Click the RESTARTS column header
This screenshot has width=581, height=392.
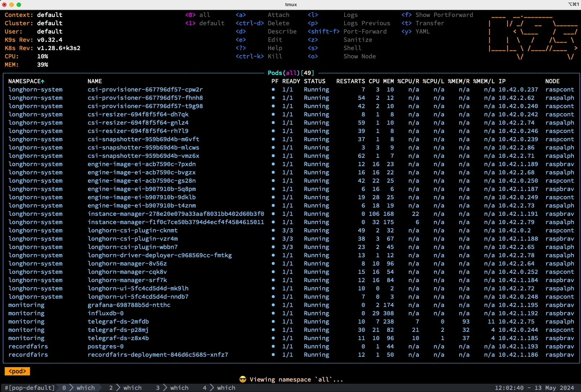(351, 81)
